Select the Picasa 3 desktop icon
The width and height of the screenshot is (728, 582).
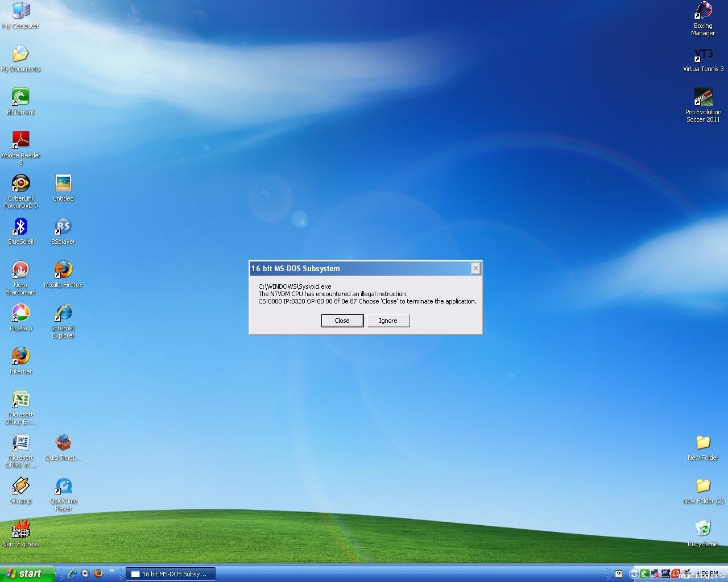coord(20,318)
